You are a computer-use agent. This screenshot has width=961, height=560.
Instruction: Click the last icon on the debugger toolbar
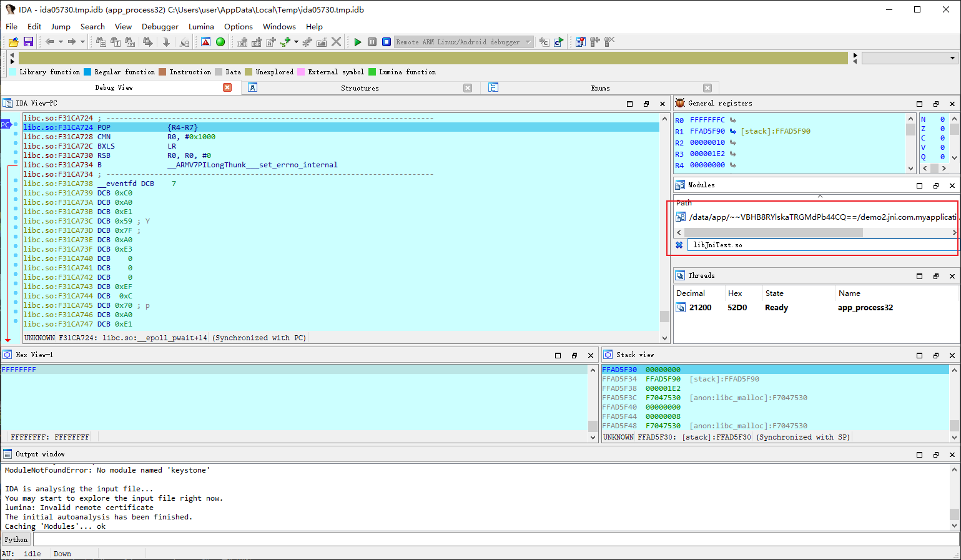pos(609,42)
